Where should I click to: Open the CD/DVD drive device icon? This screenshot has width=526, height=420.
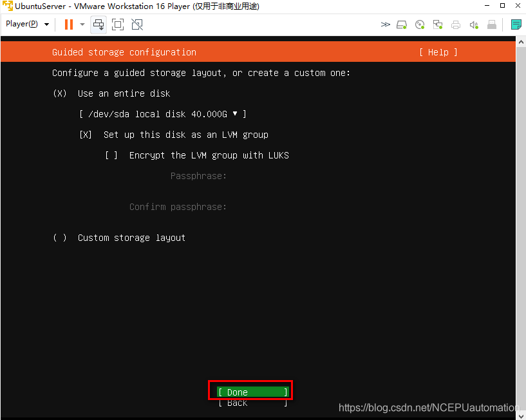(420, 24)
